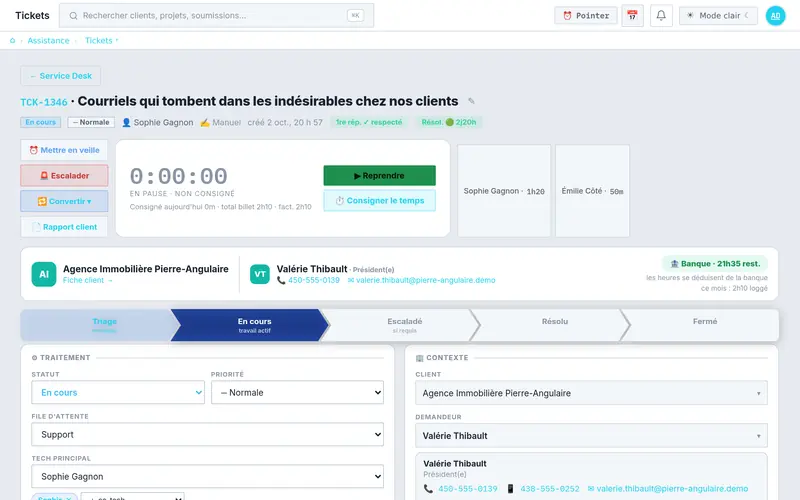
Task: Open the Fiche client link
Action: 87,280
